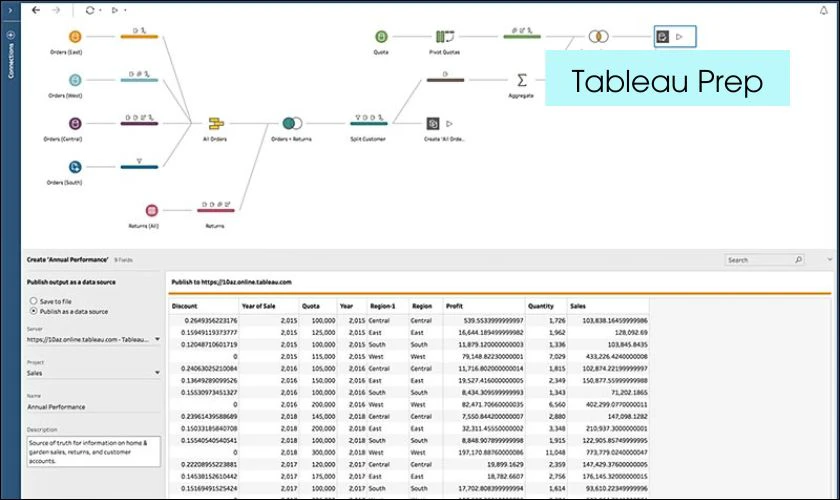The width and height of the screenshot is (840, 500).
Task: Click the Search field in the output pane
Action: [x=762, y=260]
